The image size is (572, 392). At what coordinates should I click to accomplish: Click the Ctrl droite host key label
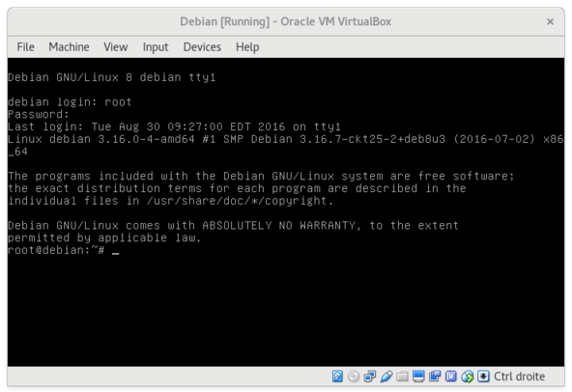click(x=519, y=376)
